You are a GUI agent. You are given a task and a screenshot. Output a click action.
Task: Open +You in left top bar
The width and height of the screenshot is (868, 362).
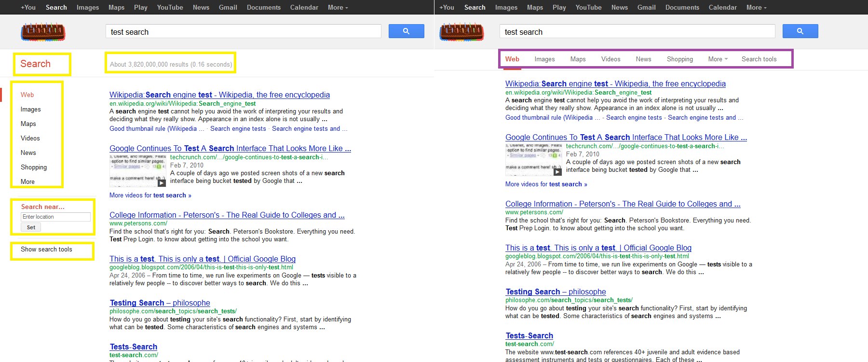[28, 7]
